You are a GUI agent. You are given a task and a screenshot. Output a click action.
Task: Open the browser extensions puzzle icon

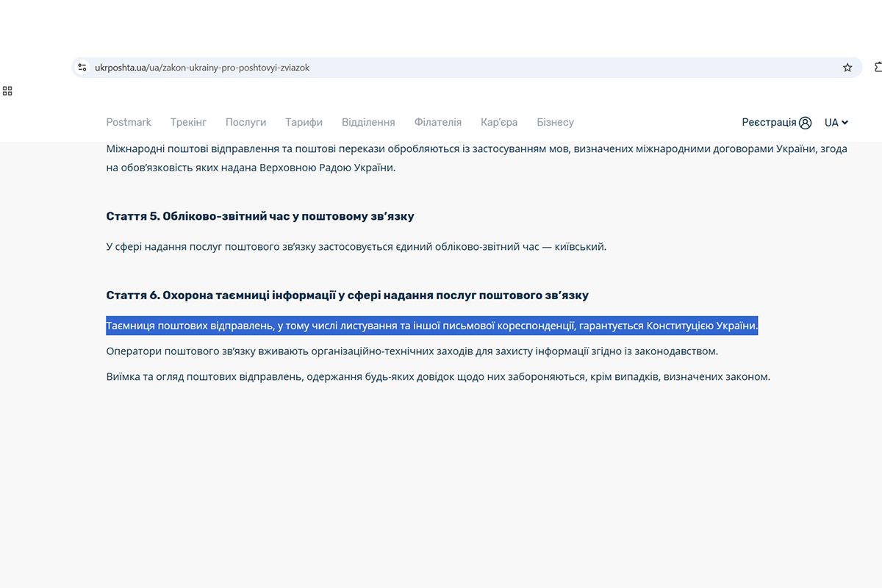point(878,68)
